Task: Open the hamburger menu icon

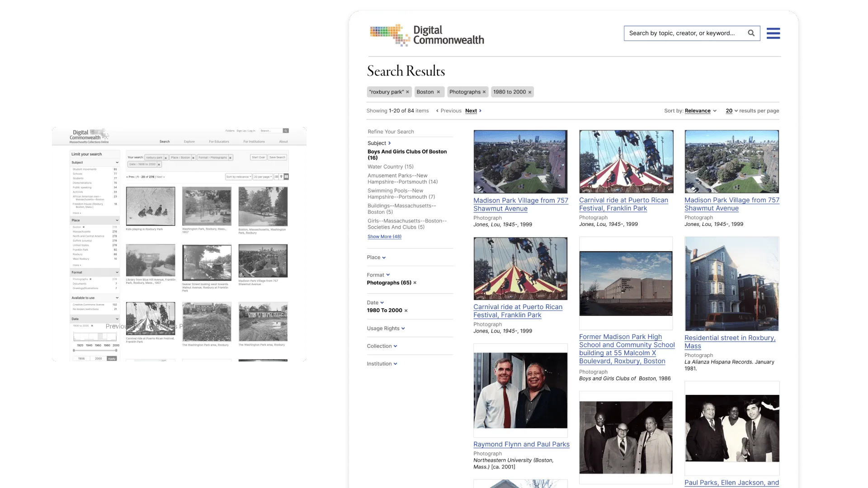Action: pyautogui.click(x=773, y=33)
